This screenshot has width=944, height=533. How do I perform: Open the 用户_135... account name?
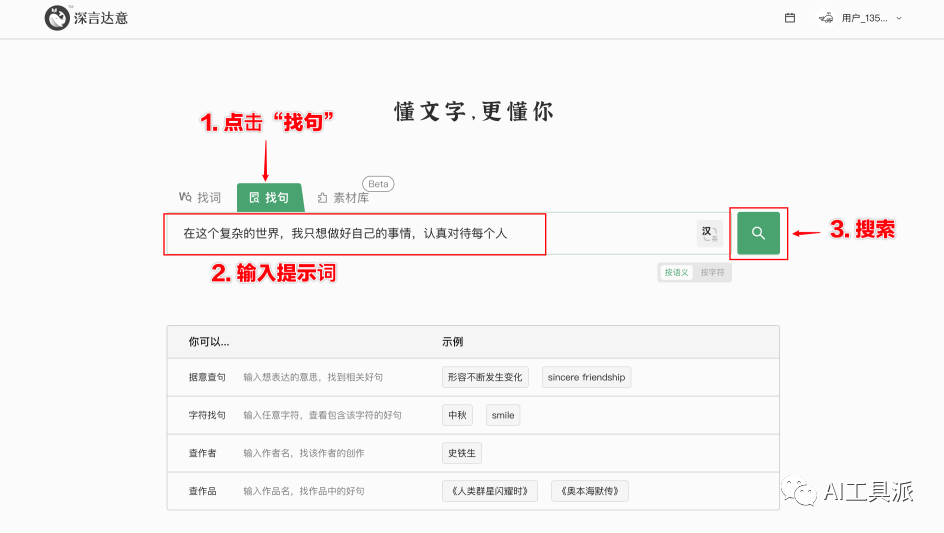click(x=865, y=18)
